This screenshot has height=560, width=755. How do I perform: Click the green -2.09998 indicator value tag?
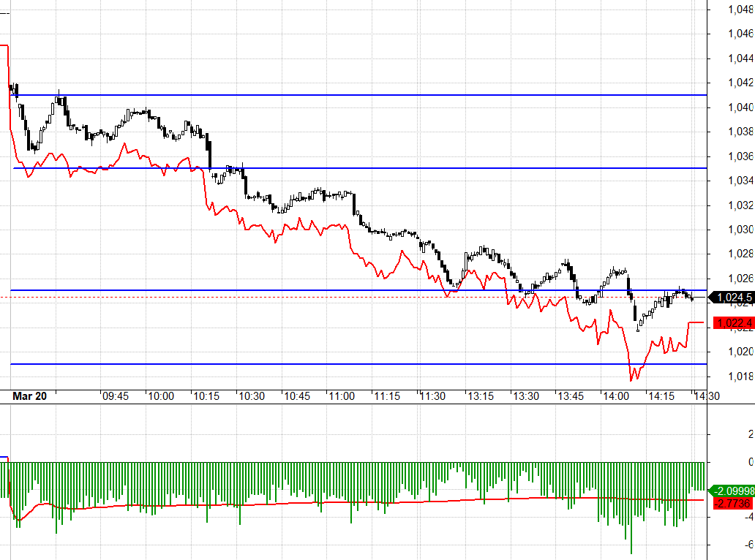732,491
